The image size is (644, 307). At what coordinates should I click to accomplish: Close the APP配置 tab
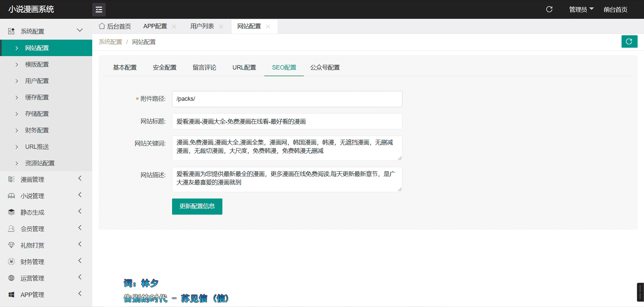coord(174,27)
